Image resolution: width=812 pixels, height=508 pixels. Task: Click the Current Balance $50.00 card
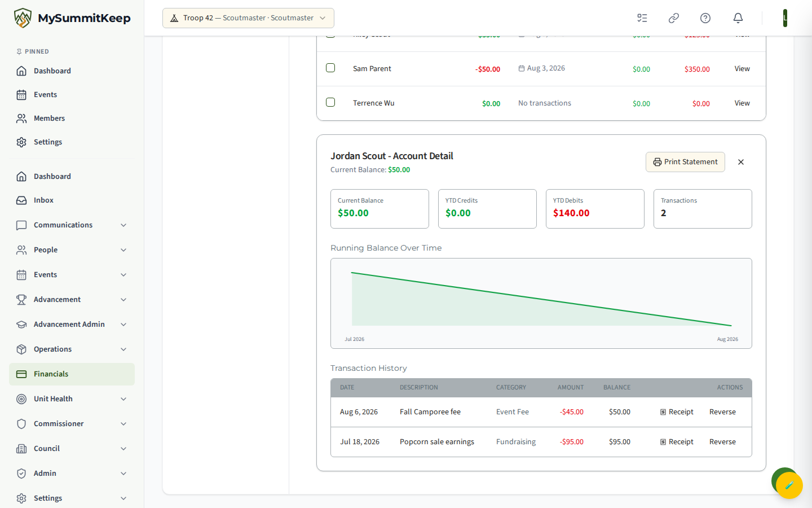click(379, 209)
